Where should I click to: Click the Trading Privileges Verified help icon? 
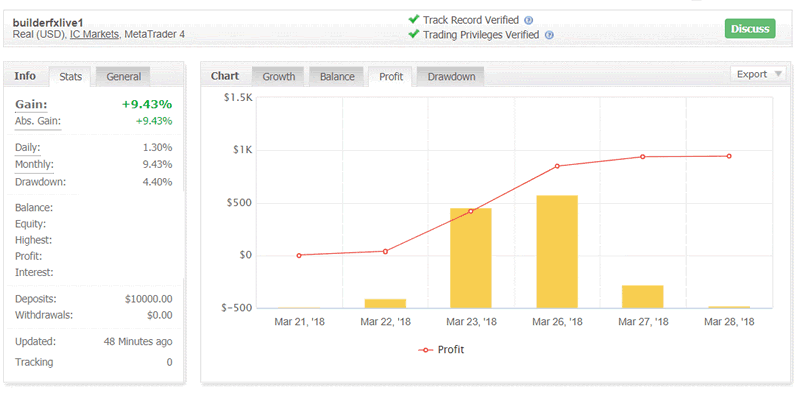[x=549, y=36]
